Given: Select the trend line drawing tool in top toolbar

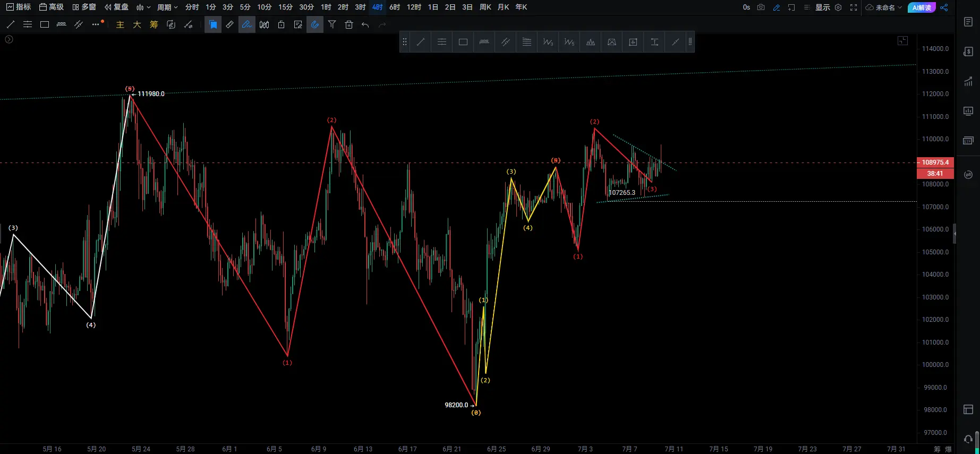Looking at the screenshot, I should click(x=11, y=24).
